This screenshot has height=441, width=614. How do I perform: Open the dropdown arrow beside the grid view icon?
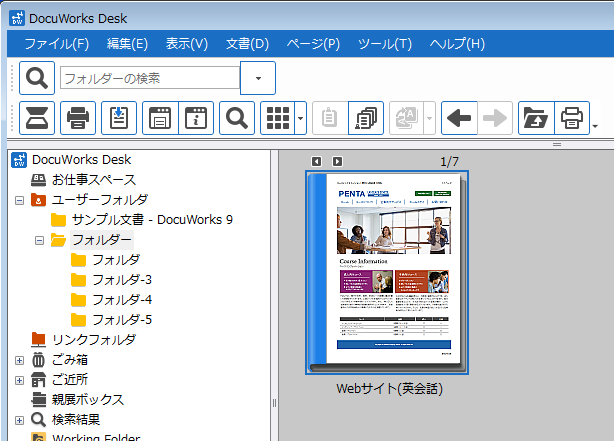(301, 118)
